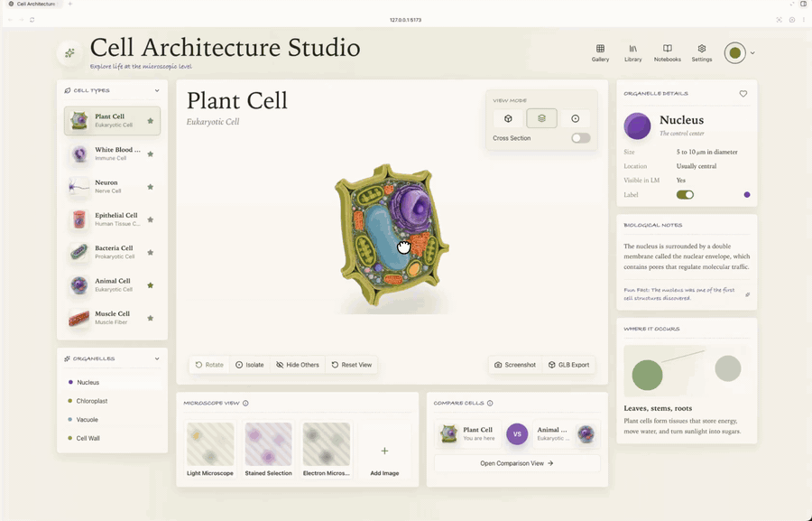Viewport: 812px width, 521px height.
Task: Select Neuron cell type
Action: pos(112,187)
